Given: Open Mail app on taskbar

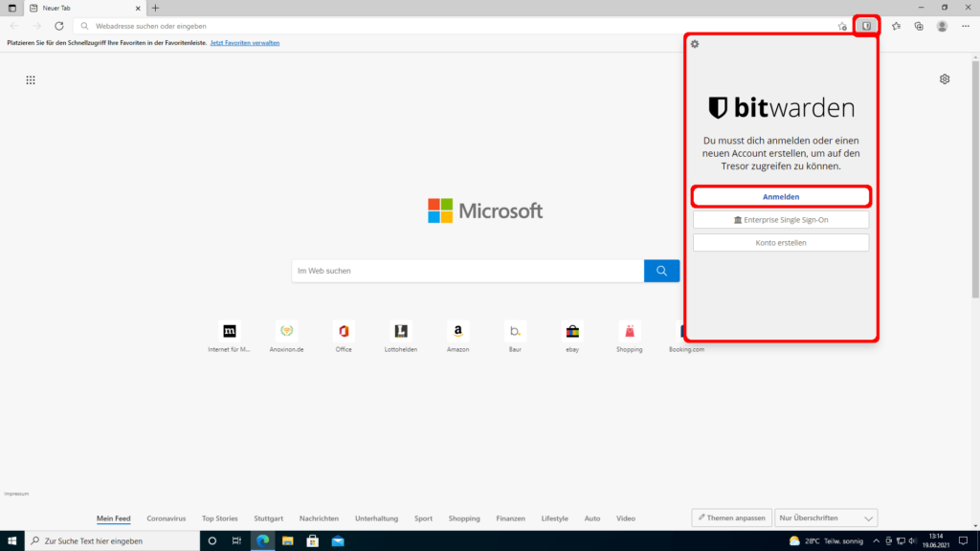Looking at the screenshot, I should click(x=338, y=541).
